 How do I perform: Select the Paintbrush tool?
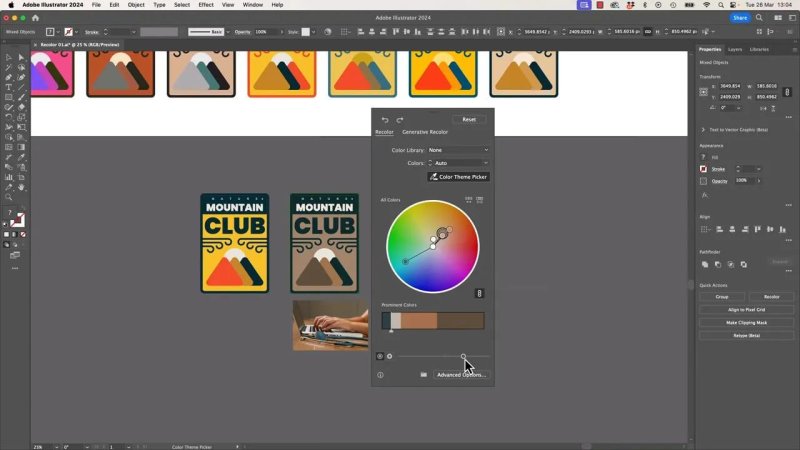click(21, 97)
